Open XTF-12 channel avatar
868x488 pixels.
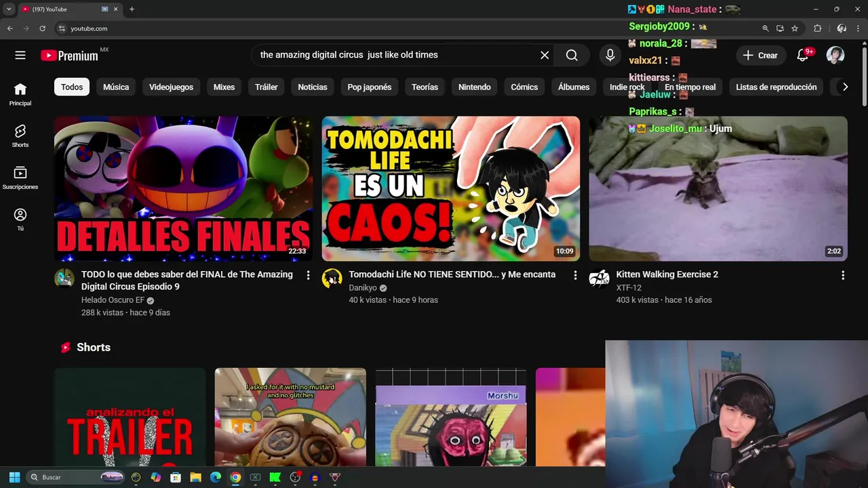[599, 279]
